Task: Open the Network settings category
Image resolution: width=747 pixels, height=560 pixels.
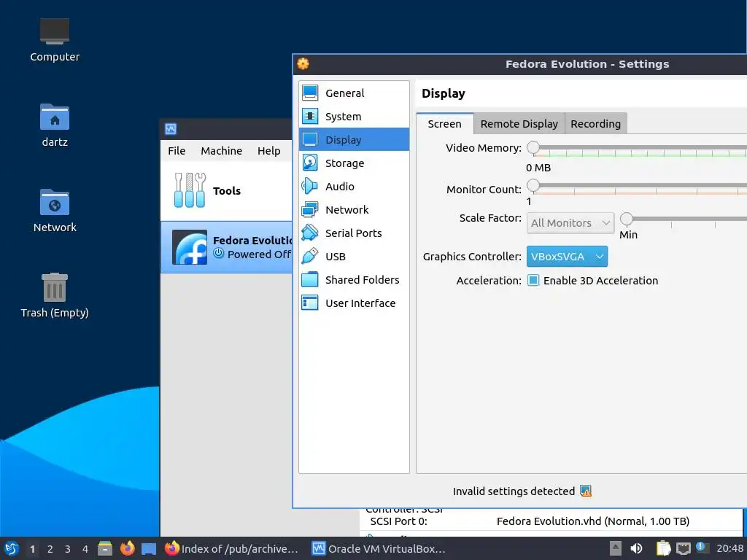Action: pos(354,209)
